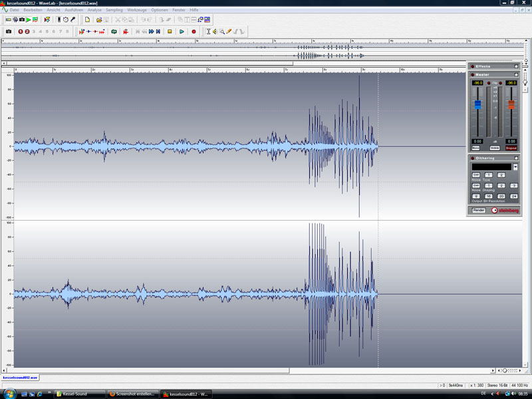Click the new document icon
532x399 pixels.
[x=87, y=20]
